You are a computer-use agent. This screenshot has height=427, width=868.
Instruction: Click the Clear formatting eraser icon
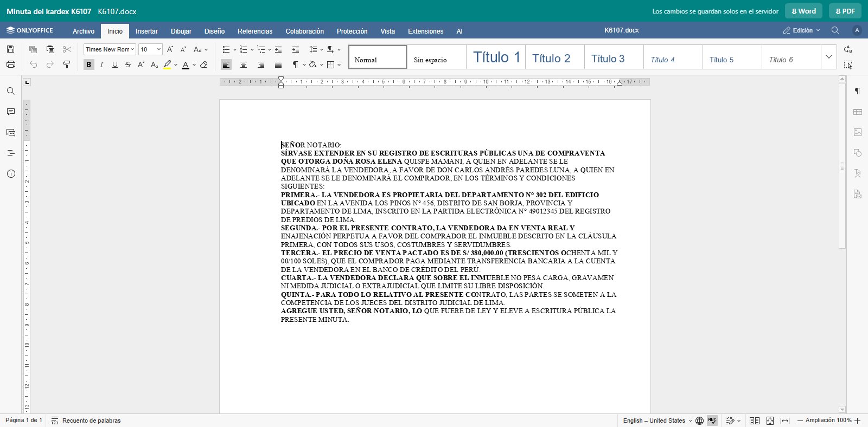[204, 64]
